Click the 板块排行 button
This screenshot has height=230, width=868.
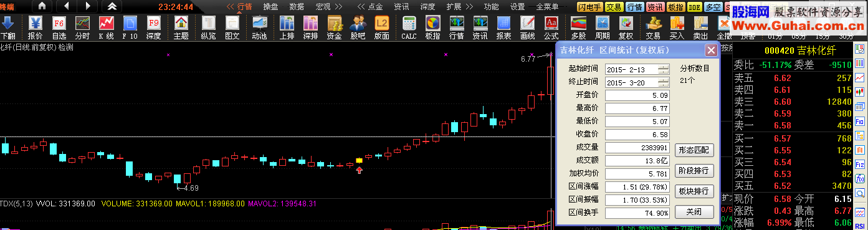click(x=694, y=191)
